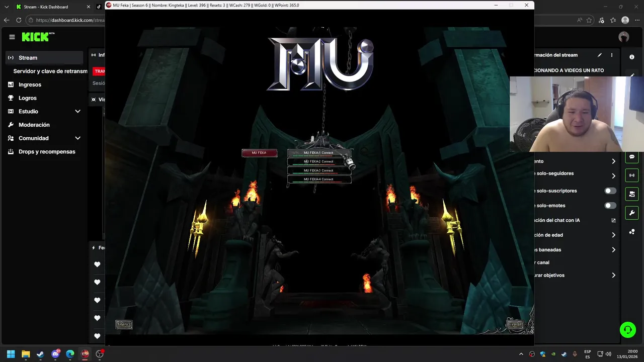Open chat con IA external link
Image resolution: width=644 pixels, height=362 pixels.
[x=613, y=220]
